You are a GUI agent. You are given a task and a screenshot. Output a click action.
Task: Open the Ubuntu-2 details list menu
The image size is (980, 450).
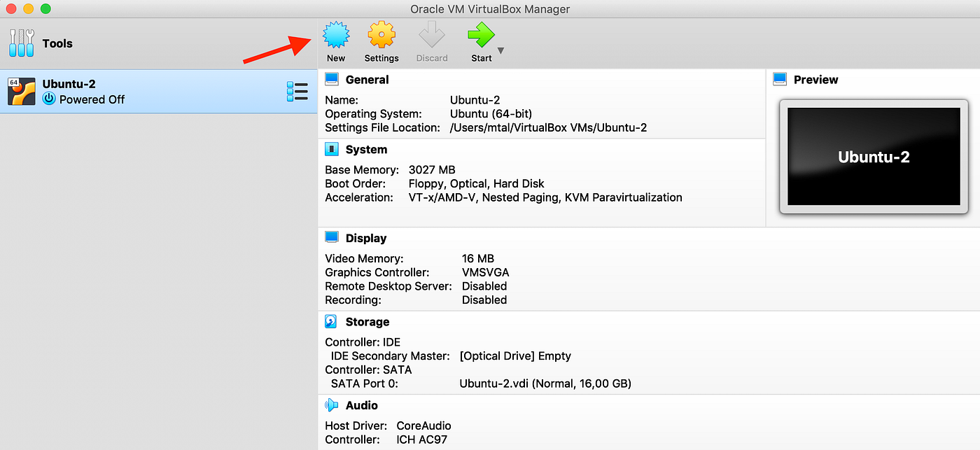click(x=297, y=91)
